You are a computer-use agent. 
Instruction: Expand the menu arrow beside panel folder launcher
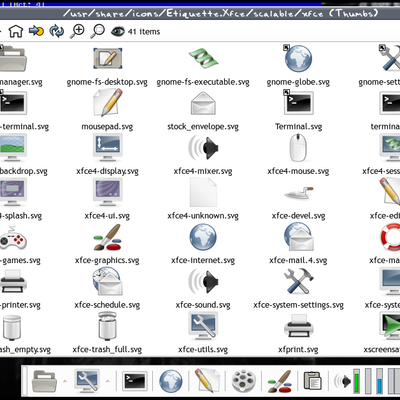pyautogui.click(x=65, y=381)
